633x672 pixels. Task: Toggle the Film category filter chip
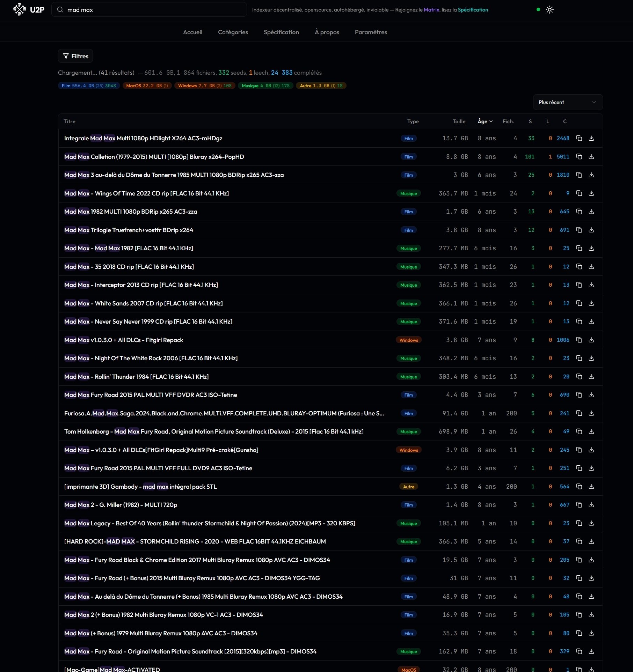[89, 86]
